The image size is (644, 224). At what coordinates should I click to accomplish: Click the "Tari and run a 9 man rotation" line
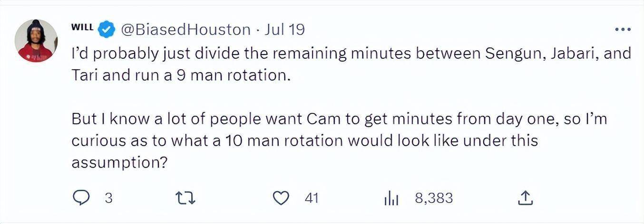pyautogui.click(x=181, y=76)
